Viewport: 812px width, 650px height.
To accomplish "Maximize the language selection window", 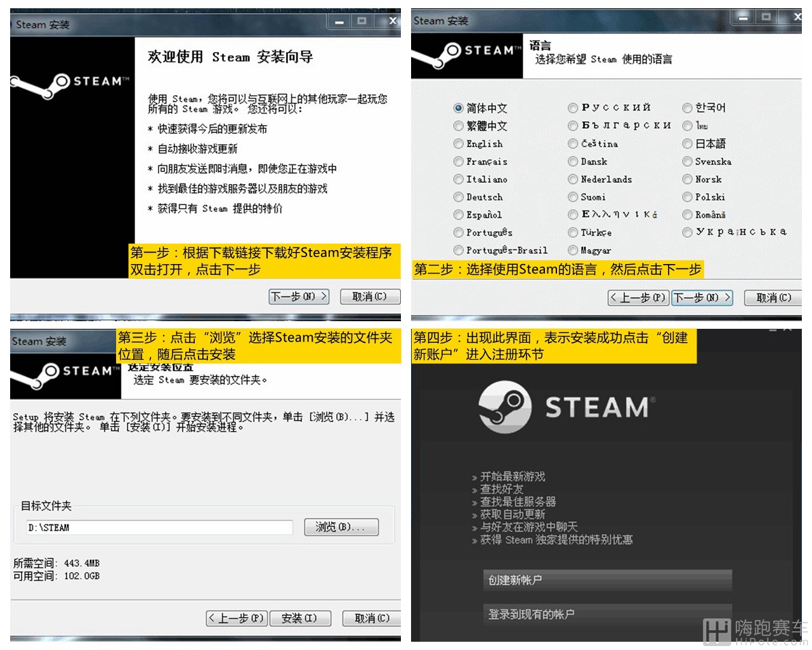I will [x=766, y=17].
